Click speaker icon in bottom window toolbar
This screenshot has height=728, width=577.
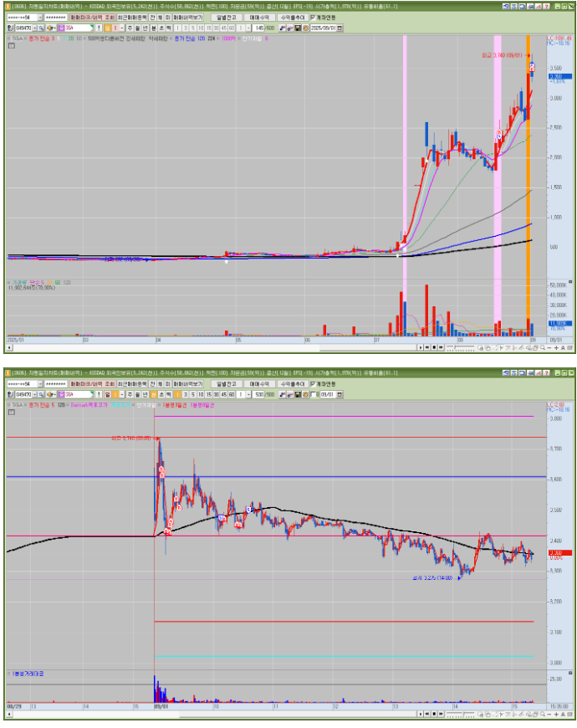tap(49, 395)
